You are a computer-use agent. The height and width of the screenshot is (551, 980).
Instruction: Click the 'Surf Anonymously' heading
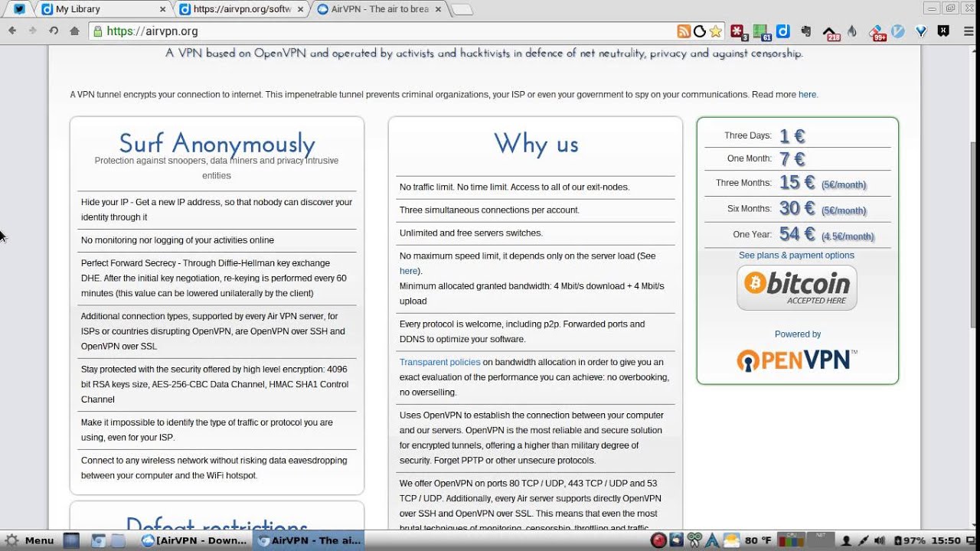[217, 143]
